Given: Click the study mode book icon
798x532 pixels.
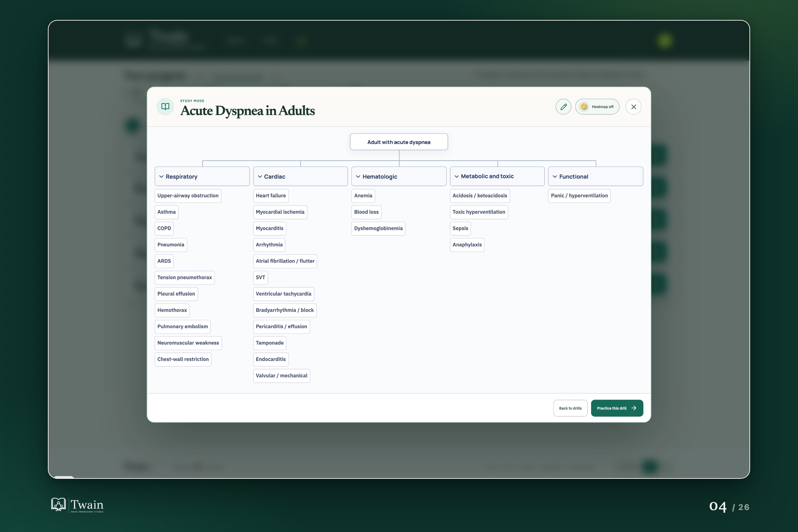Looking at the screenshot, I should [x=165, y=106].
